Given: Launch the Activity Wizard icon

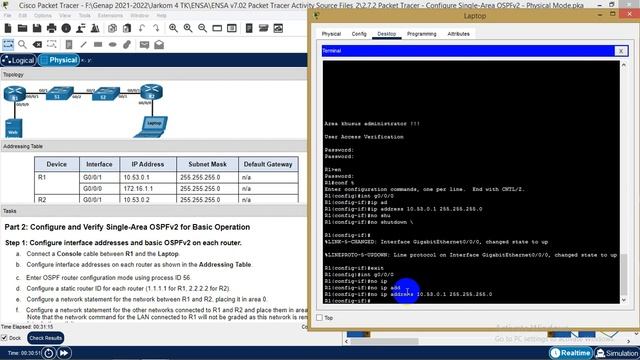Looking at the screenshot, I should pyautogui.click(x=81, y=28).
